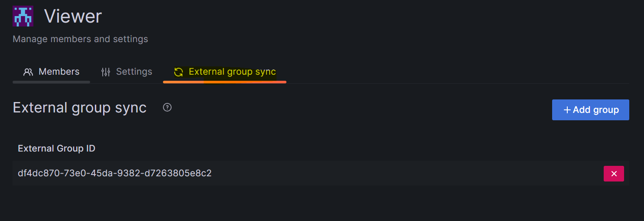Click the Viewer team avatar icon
Viewport: 644px width, 221px height.
pyautogui.click(x=23, y=16)
